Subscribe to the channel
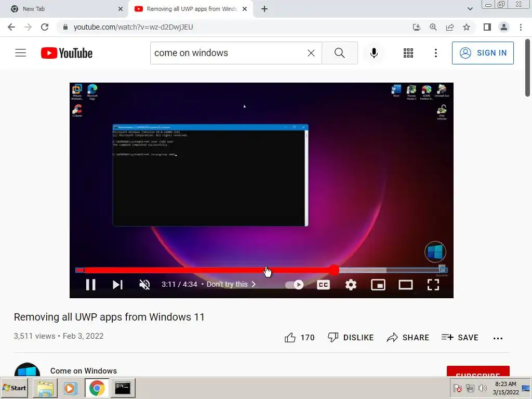 click(478, 371)
